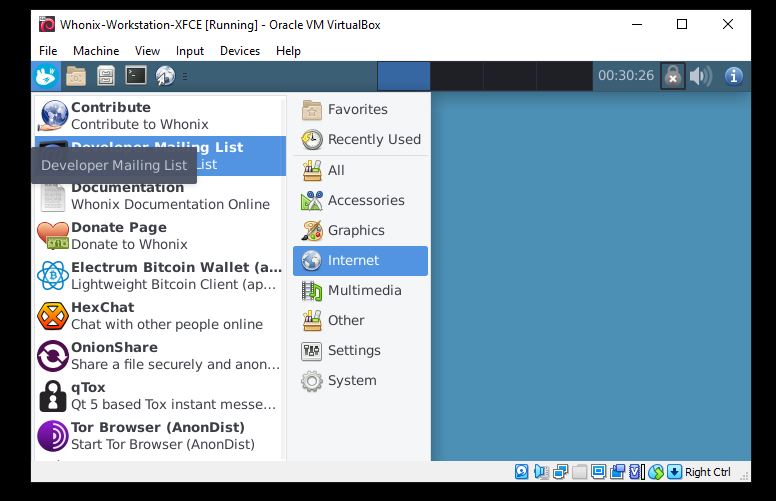Select the Accessories category
This screenshot has height=501, width=776.
(360, 200)
